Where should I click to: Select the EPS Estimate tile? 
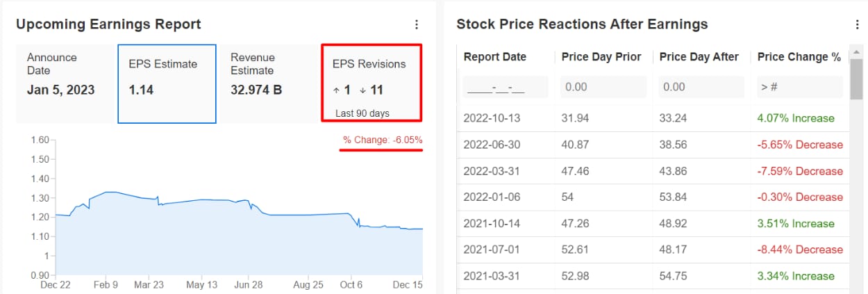pos(167,84)
